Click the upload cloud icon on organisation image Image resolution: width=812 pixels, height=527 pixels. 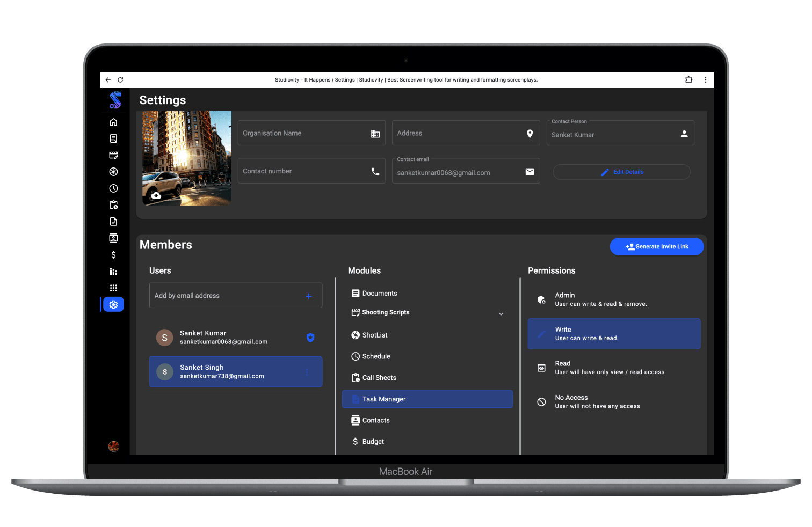tap(156, 195)
